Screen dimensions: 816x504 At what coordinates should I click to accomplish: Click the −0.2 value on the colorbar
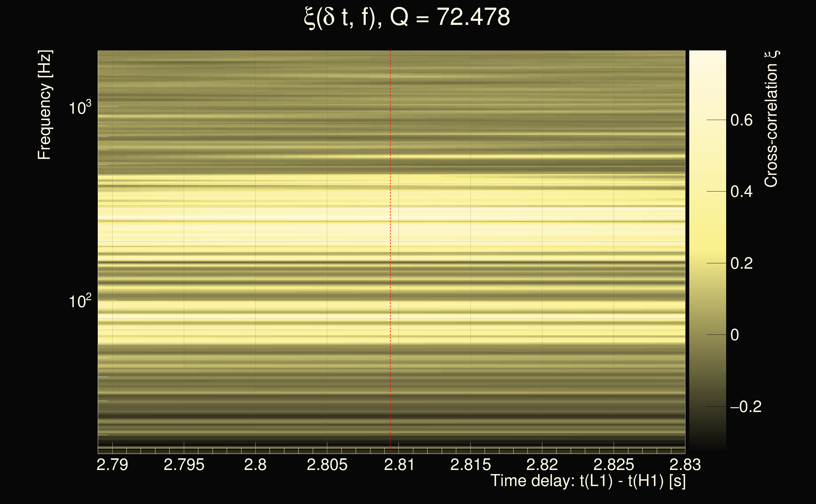click(x=746, y=407)
